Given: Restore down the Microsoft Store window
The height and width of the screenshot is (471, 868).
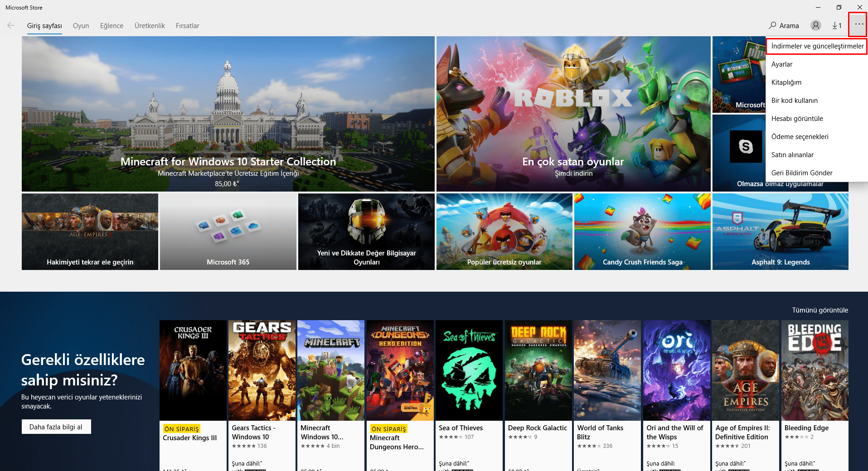Looking at the screenshot, I should point(839,7).
